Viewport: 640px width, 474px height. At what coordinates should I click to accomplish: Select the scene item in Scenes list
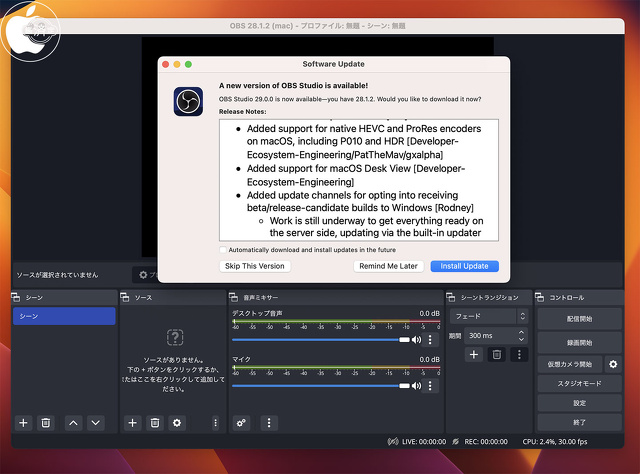[x=64, y=316]
